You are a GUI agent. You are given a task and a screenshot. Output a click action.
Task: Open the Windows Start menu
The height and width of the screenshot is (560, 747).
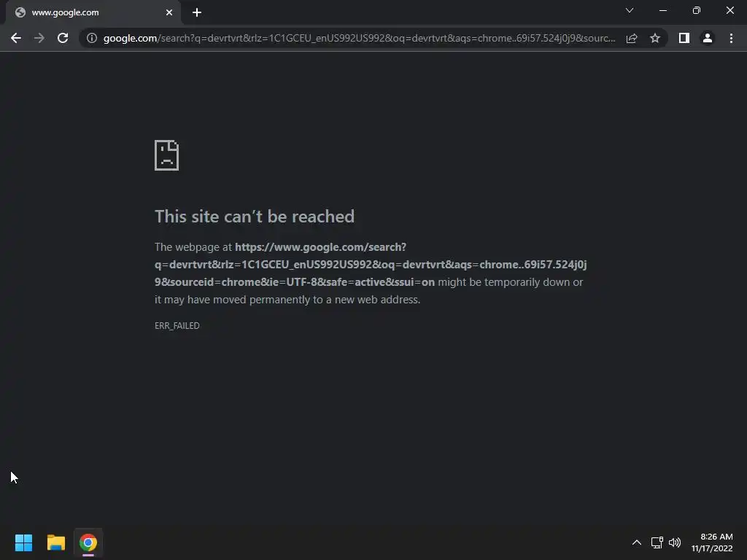coord(23,542)
